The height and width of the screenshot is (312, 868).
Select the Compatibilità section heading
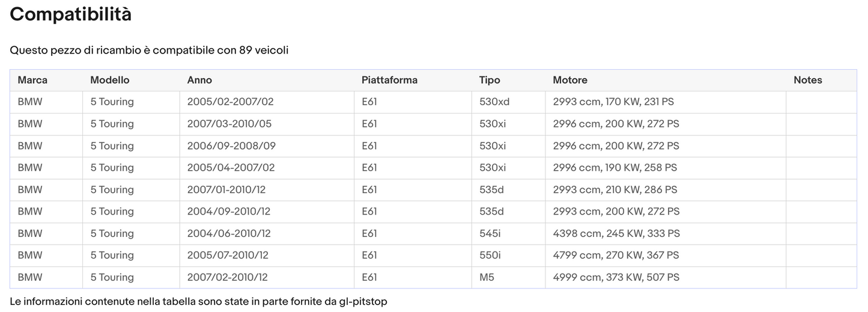(x=71, y=14)
